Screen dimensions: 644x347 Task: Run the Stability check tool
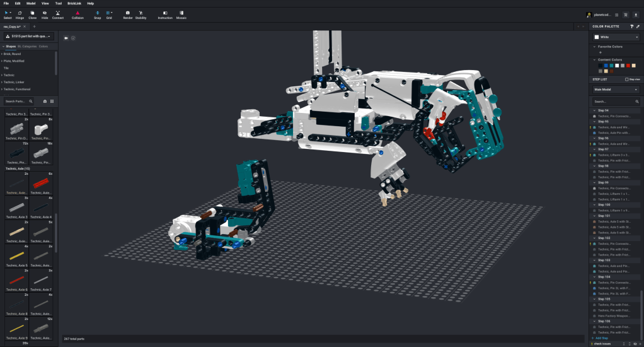pos(141,15)
